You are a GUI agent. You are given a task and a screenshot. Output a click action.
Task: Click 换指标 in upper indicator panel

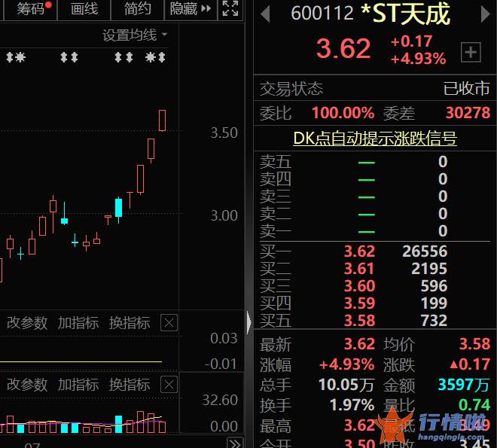[x=130, y=323]
